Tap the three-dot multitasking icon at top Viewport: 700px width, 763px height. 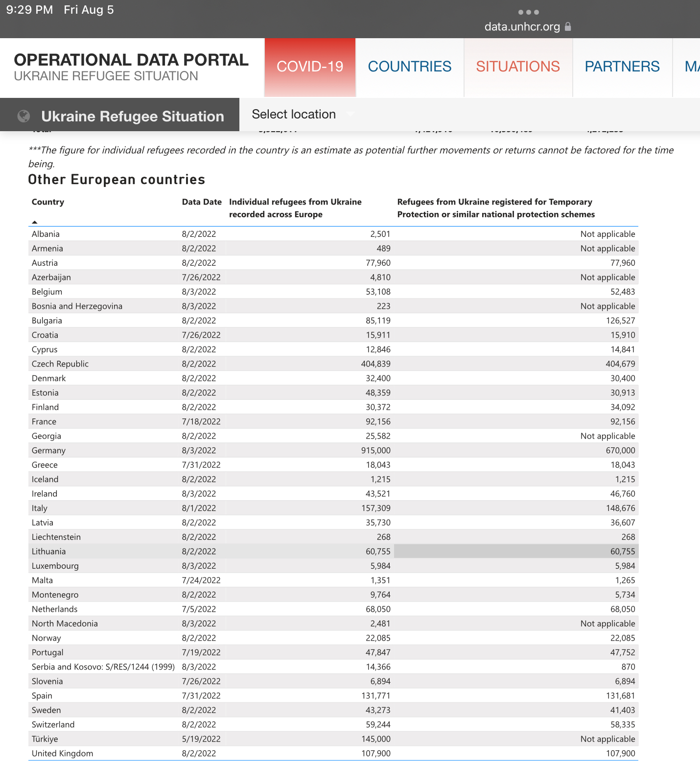coord(528,12)
